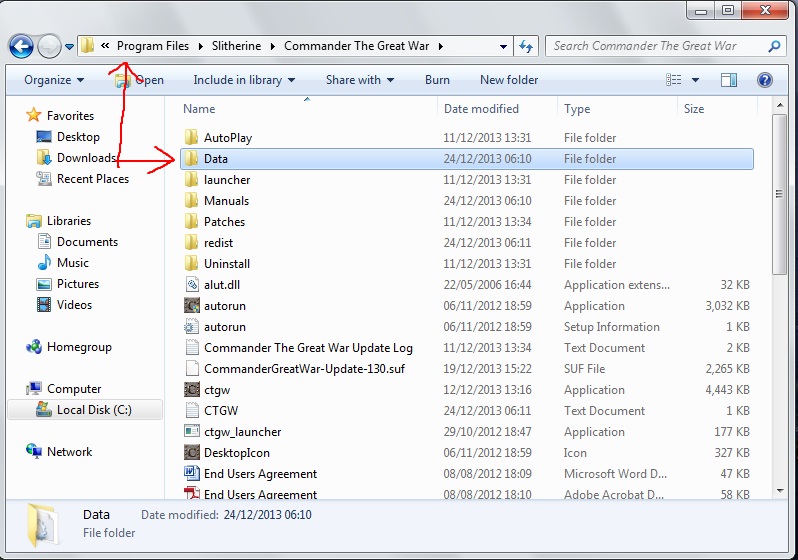This screenshot has width=798, height=560.
Task: Click the Open toolbar button
Action: [x=139, y=80]
